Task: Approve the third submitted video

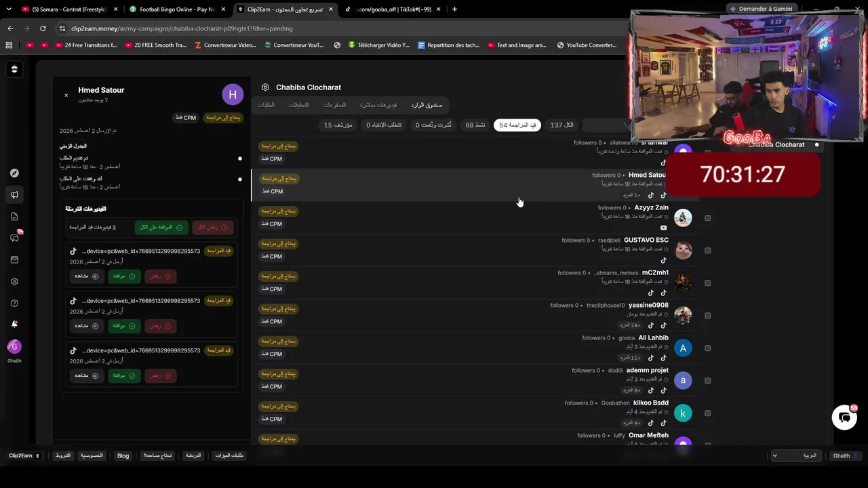Action: [x=123, y=375]
